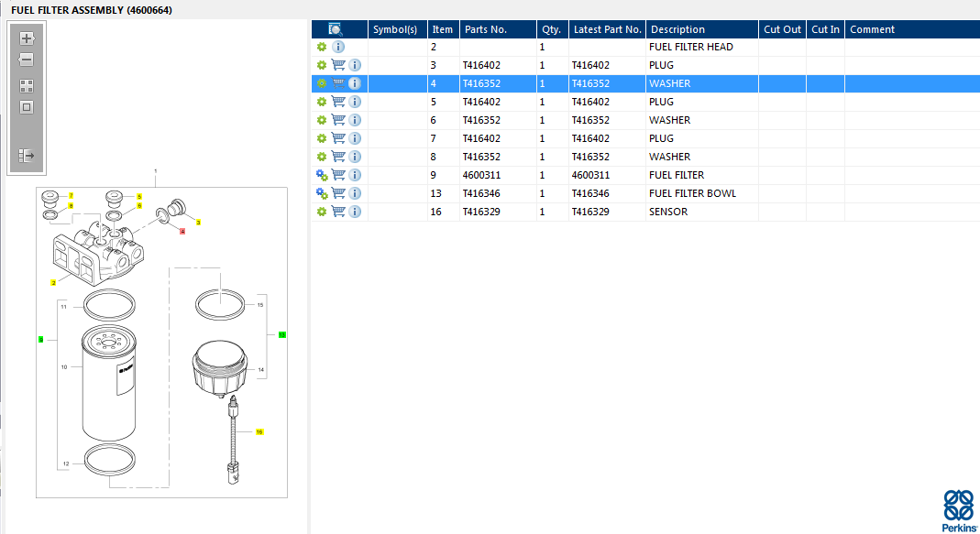Open info for FUEL FILTER HEAD

(338, 47)
